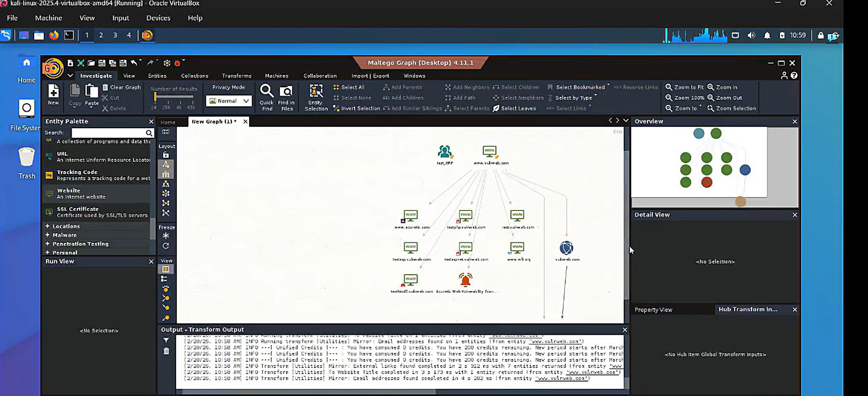Open the Privacy Mode Normal dropdown
This screenshot has width=868, height=396.
229,101
